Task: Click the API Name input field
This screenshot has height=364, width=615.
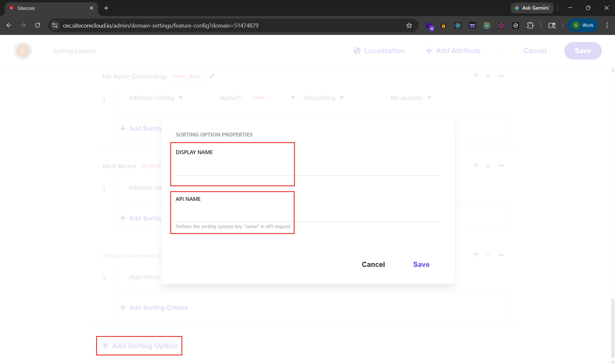Action: coord(307,215)
